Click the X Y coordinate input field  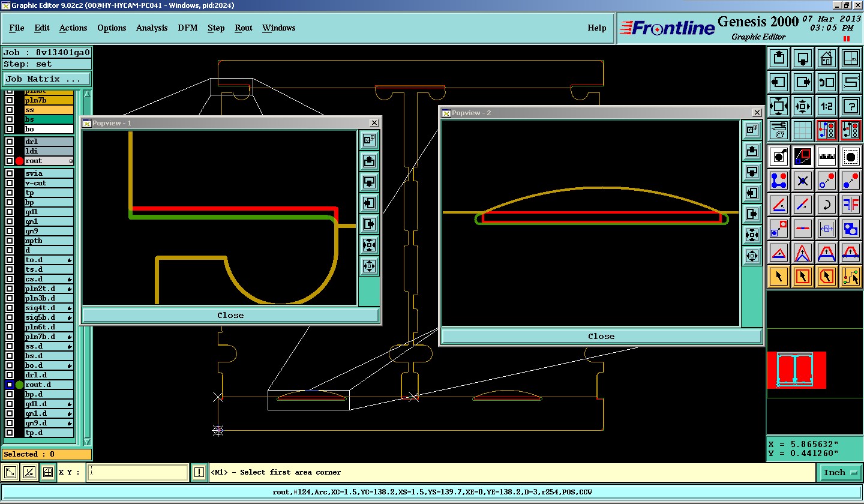click(x=137, y=472)
